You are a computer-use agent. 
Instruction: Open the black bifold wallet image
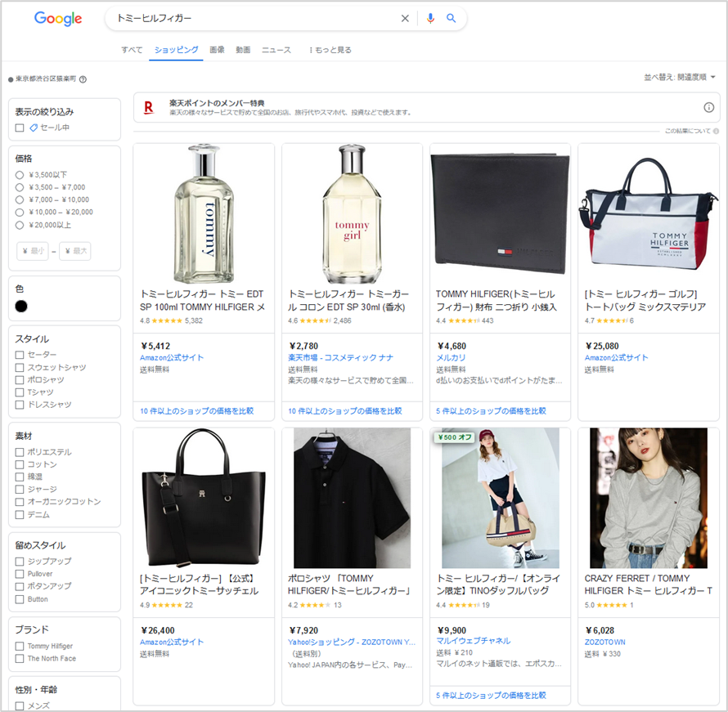tap(500, 214)
